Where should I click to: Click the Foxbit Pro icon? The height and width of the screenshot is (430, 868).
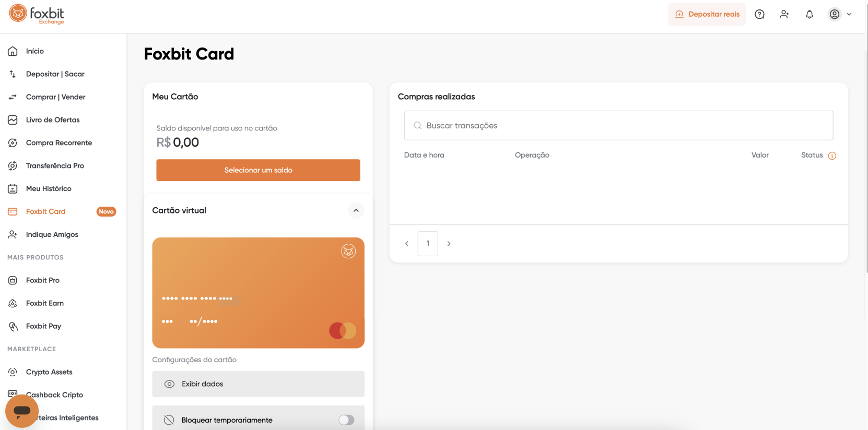[13, 281]
